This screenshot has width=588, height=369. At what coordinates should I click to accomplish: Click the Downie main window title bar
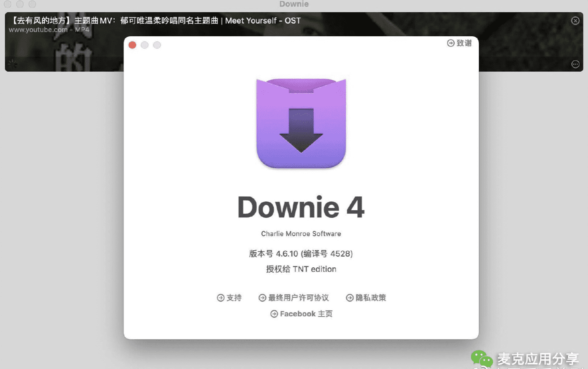(x=294, y=4)
